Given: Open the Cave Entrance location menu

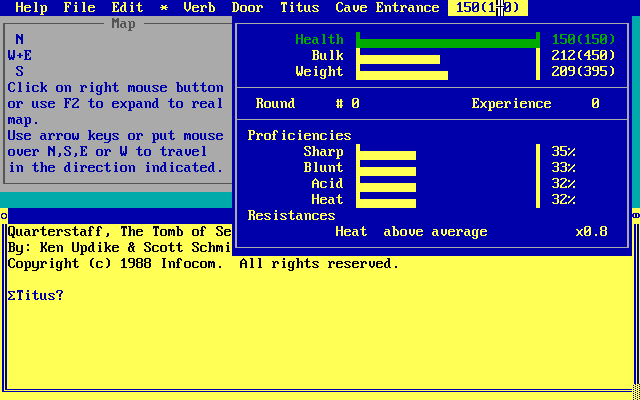Looking at the screenshot, I should 387,8.
